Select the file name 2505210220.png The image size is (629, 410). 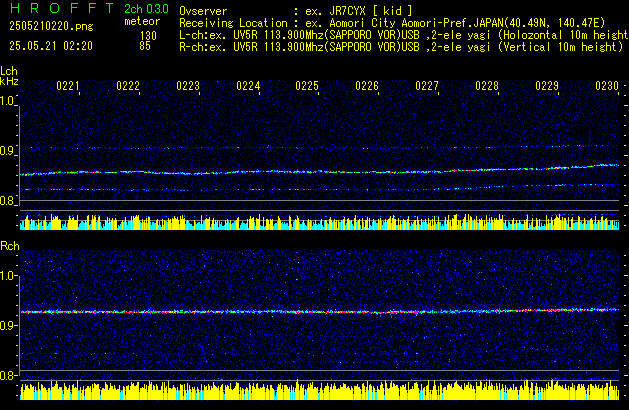pos(51,26)
